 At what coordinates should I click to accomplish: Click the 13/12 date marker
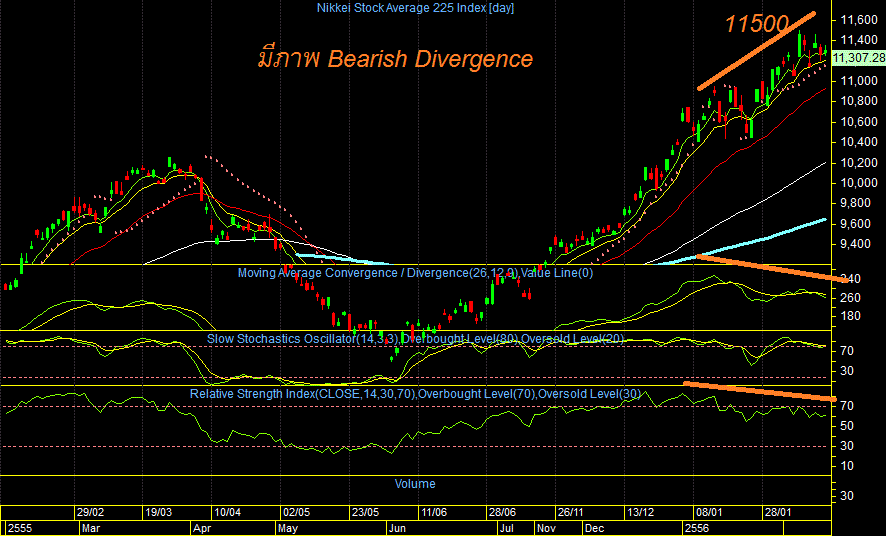[640, 512]
